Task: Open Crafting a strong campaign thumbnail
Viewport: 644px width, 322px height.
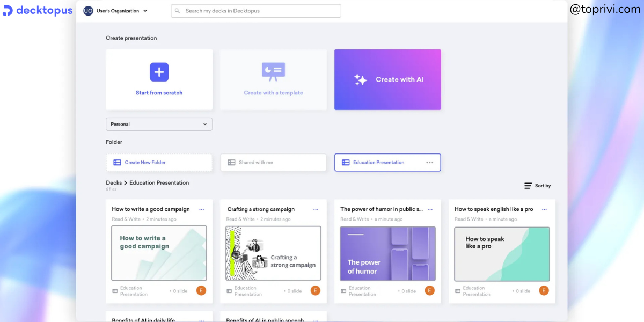Action: (x=273, y=253)
